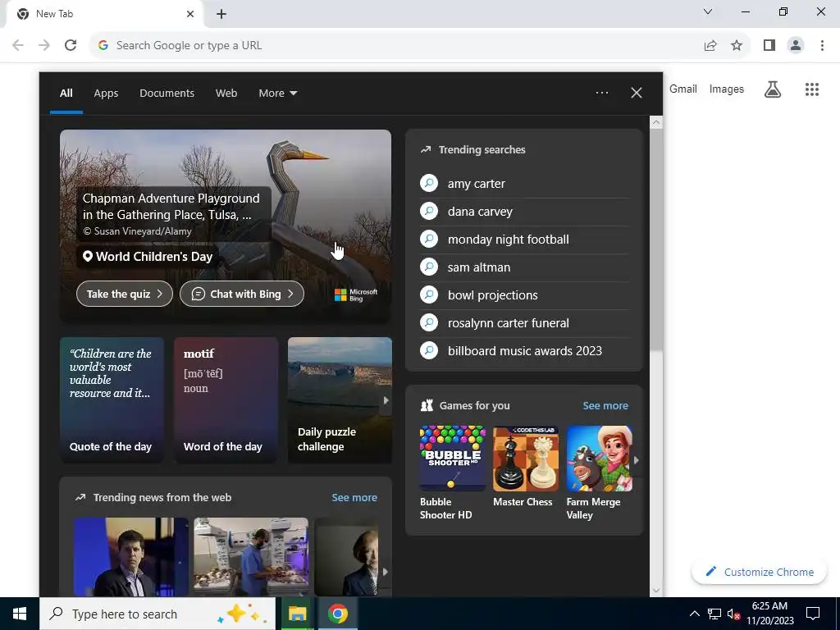Click the Windows Start button

20,614
